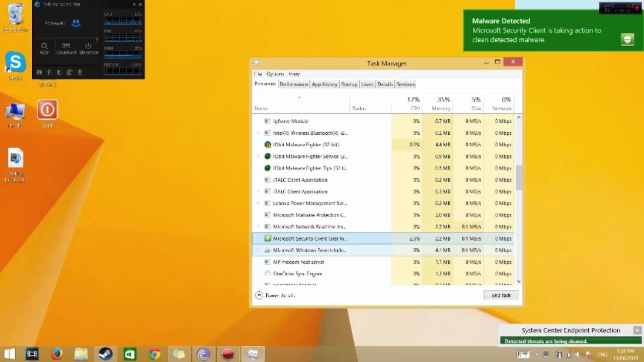Screen dimensions: 644x362
Task: Open the on-screen keyboard tray icon
Action: pos(523,354)
